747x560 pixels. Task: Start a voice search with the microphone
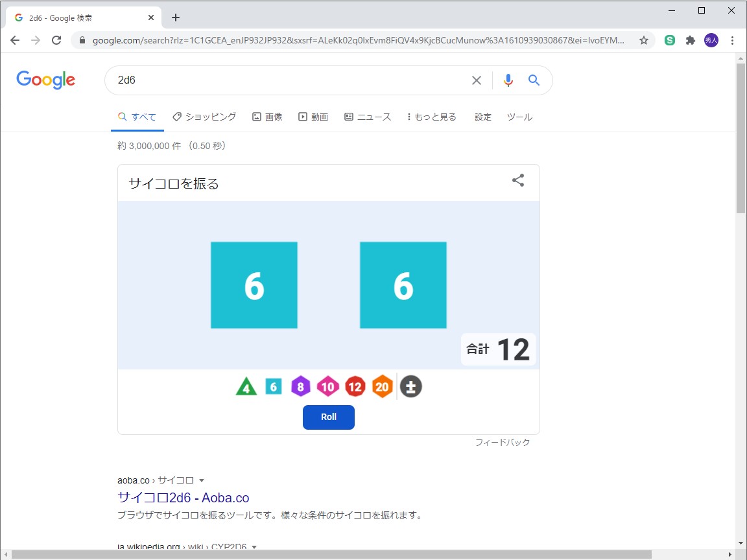pyautogui.click(x=508, y=80)
